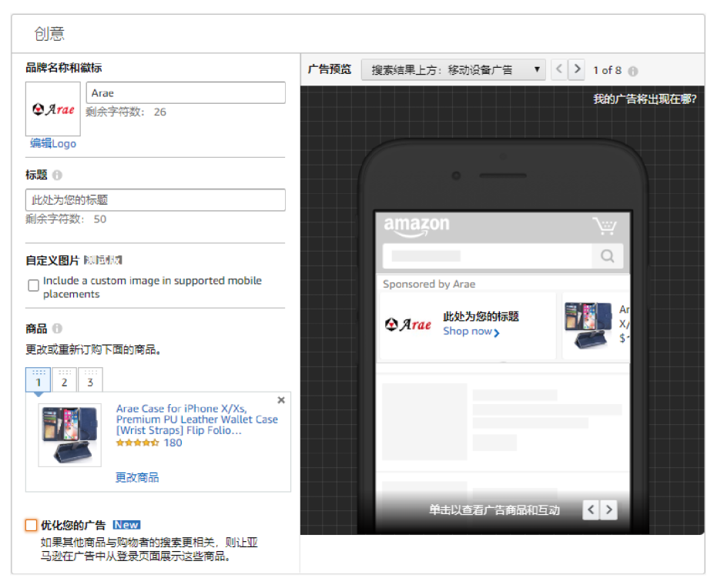Remove the Arae Case product with X
Screen dimensions: 714x588
pos(281,400)
